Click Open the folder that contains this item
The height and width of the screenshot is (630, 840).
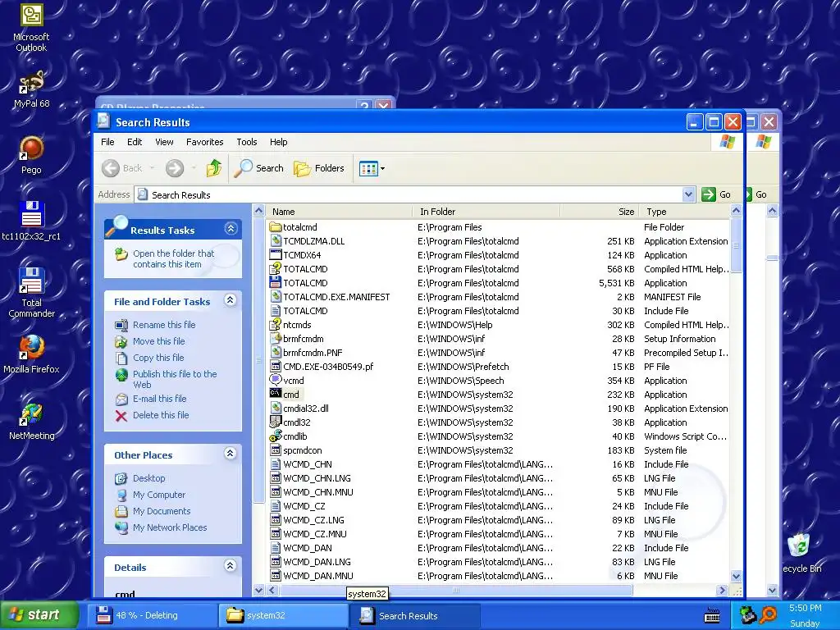tap(173, 258)
